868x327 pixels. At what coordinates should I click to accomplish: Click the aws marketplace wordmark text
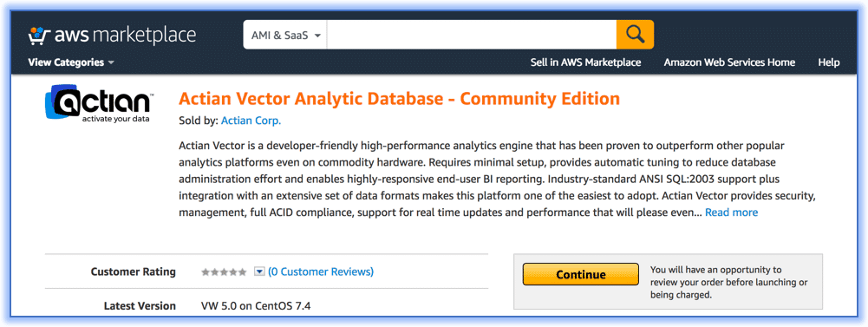(125, 36)
